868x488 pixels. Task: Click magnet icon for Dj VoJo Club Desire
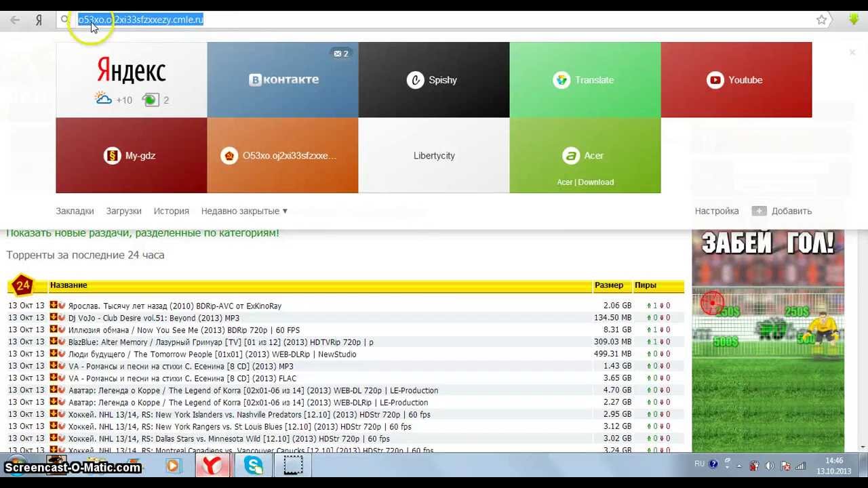62,318
